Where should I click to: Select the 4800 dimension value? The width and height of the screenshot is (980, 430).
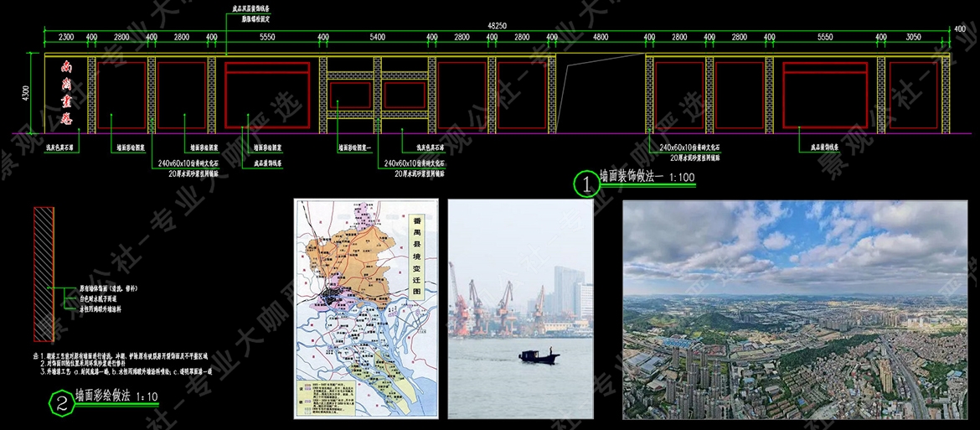[x=600, y=38]
